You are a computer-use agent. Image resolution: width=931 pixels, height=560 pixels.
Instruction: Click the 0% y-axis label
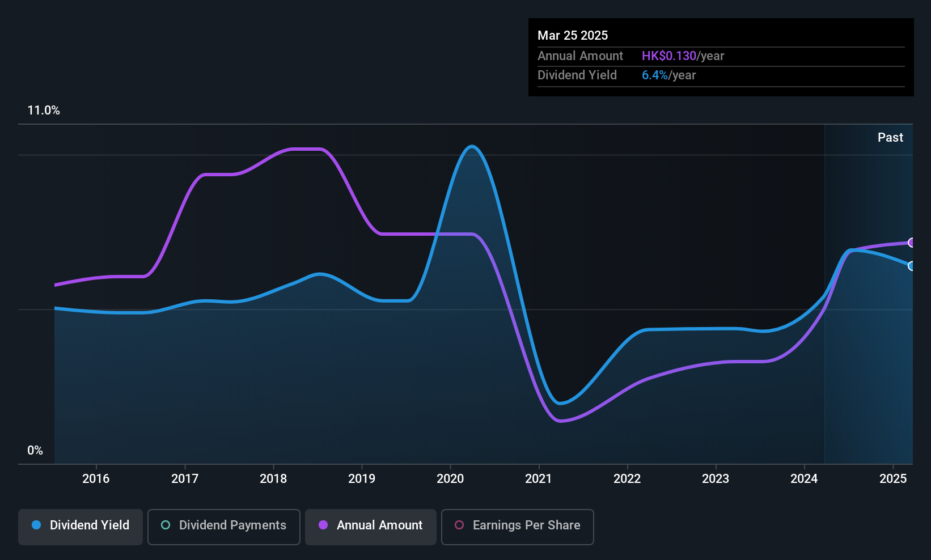click(35, 451)
